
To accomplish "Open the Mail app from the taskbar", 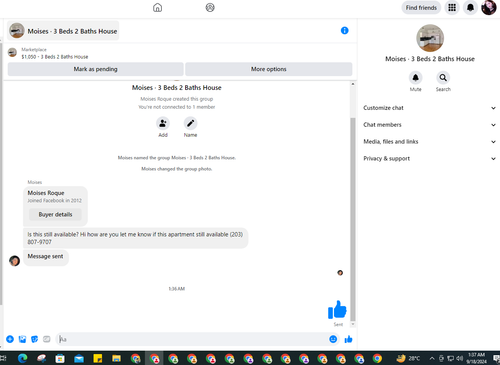I will pyautogui.click(x=79, y=358).
